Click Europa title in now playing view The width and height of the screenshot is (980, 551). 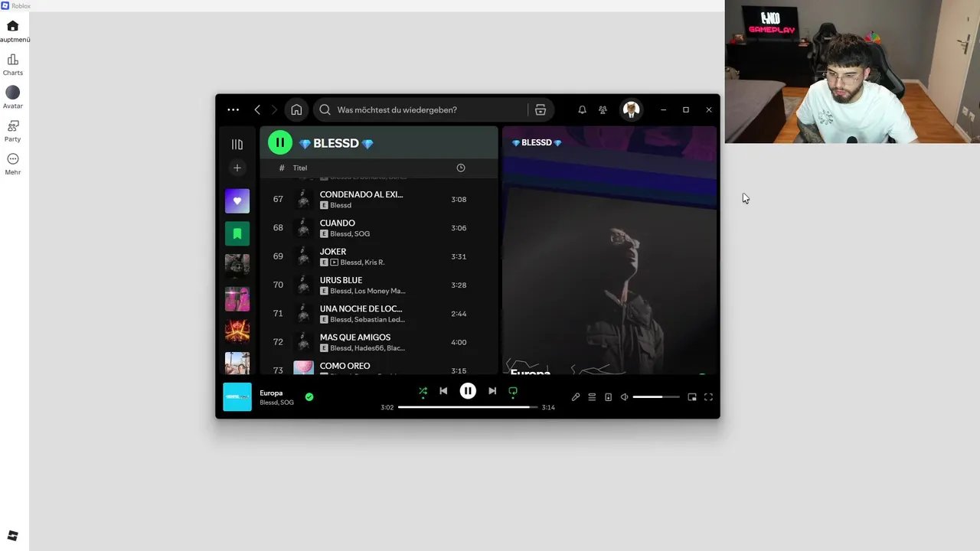pyautogui.click(x=531, y=372)
